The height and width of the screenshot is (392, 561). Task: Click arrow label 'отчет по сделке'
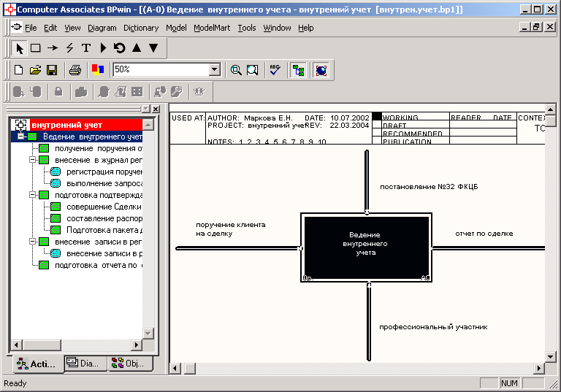484,234
